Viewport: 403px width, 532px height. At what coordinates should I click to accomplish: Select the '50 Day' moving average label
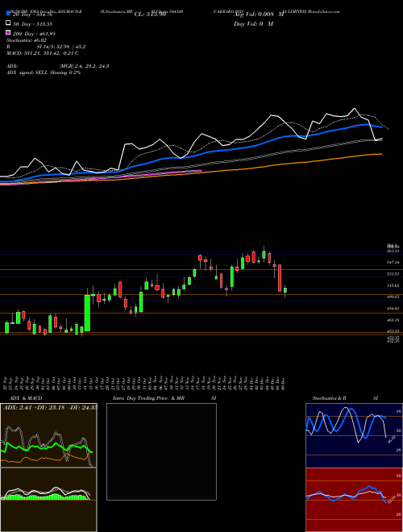pos(33,23)
